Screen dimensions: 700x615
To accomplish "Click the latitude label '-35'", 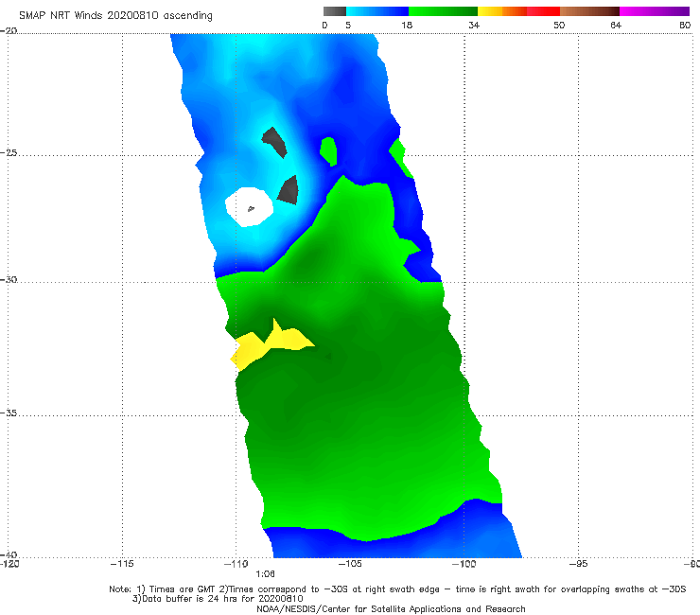I will tap(9, 413).
